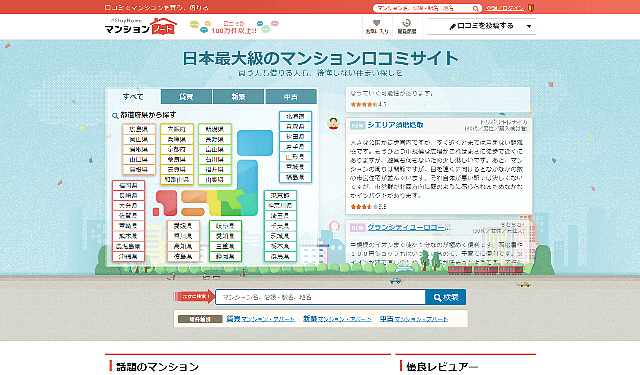The height and width of the screenshot is (375, 640).
Task: Click the 口コミを投稿する button
Action: pyautogui.click(x=481, y=26)
